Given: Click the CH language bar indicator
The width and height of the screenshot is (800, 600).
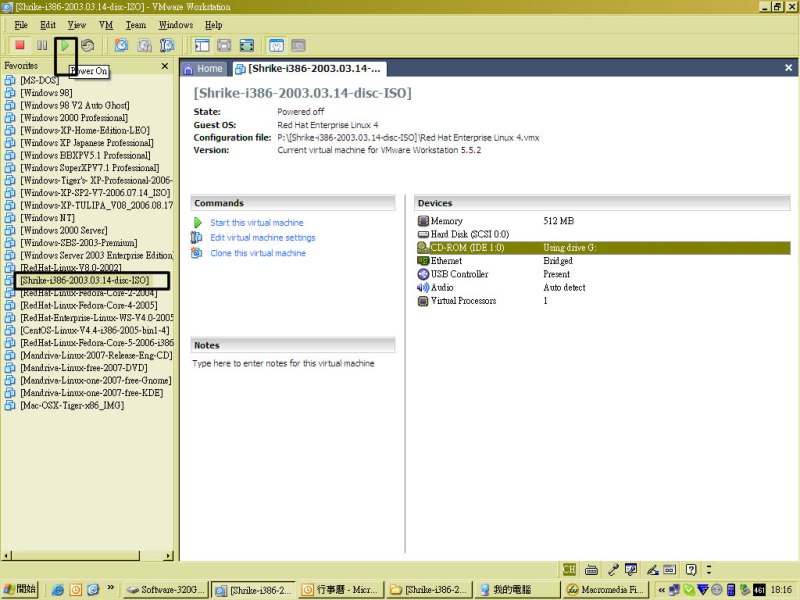Looking at the screenshot, I should (569, 569).
